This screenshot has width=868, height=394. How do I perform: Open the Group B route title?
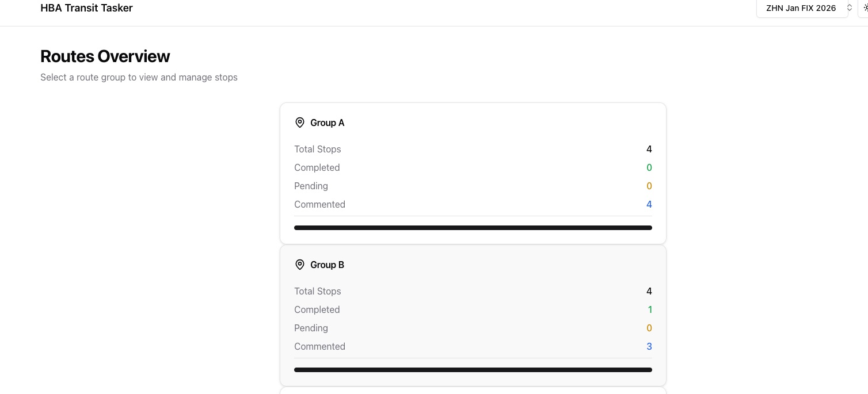point(327,265)
